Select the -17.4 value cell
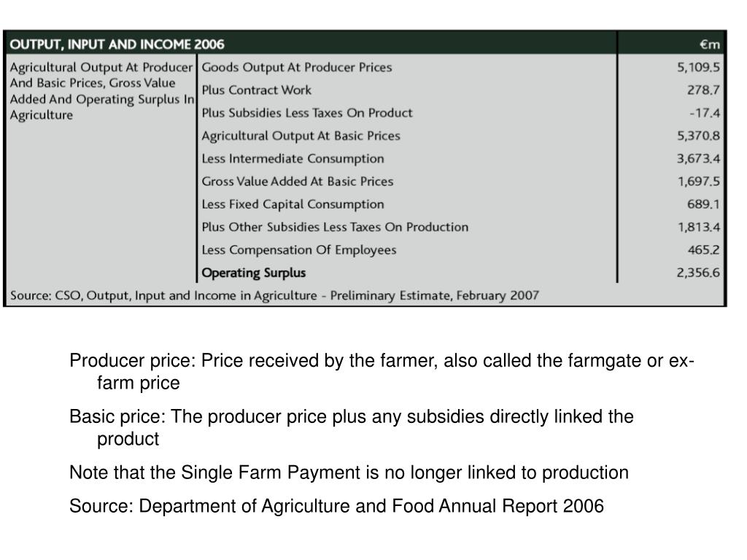The image size is (747, 560). click(x=705, y=113)
